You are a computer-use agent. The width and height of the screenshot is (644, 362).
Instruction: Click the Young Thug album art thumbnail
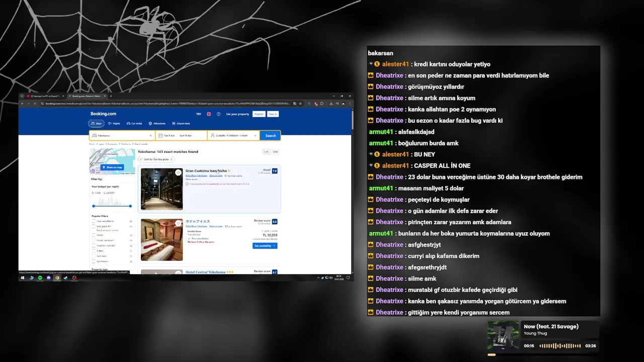click(503, 336)
